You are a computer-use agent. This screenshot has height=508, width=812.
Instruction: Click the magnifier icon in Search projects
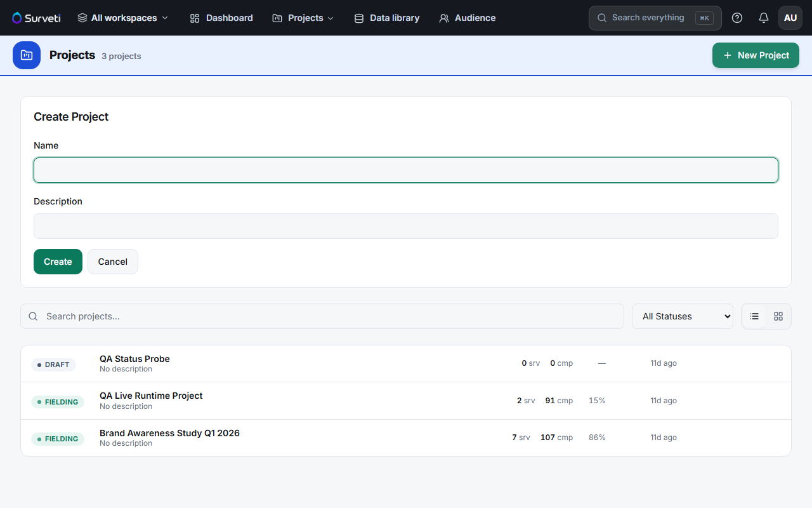[x=34, y=316]
